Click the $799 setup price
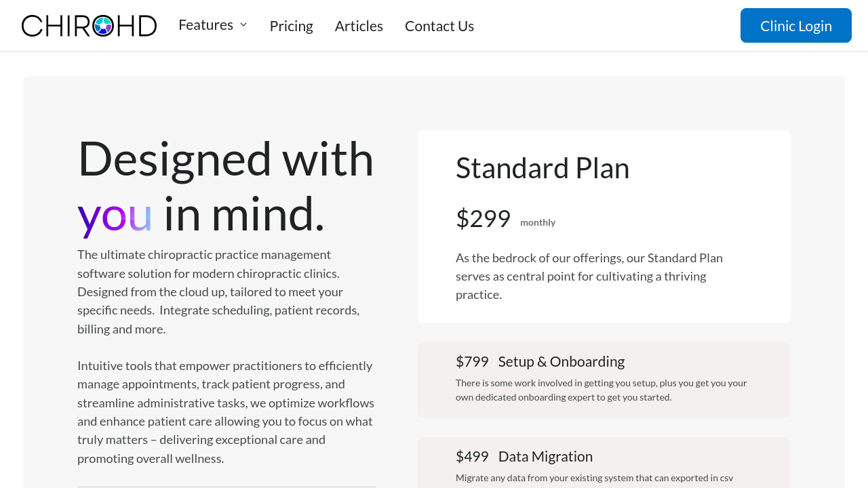The width and height of the screenshot is (868, 488). [472, 361]
